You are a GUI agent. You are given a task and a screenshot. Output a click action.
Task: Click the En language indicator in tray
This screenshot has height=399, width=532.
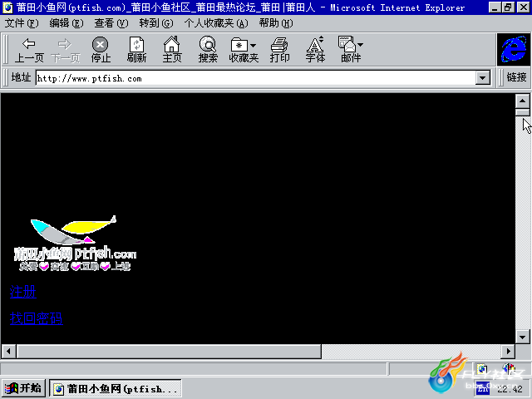(x=482, y=389)
